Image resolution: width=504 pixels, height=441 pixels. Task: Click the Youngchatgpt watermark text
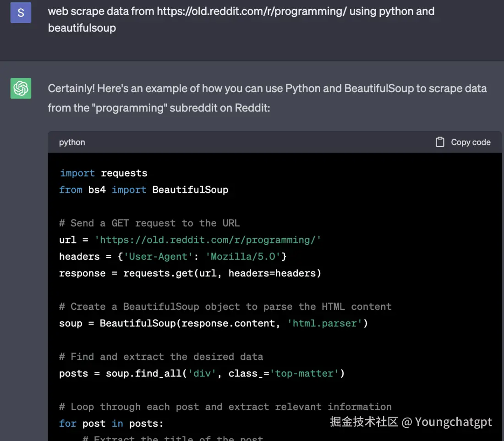pyautogui.click(x=453, y=422)
